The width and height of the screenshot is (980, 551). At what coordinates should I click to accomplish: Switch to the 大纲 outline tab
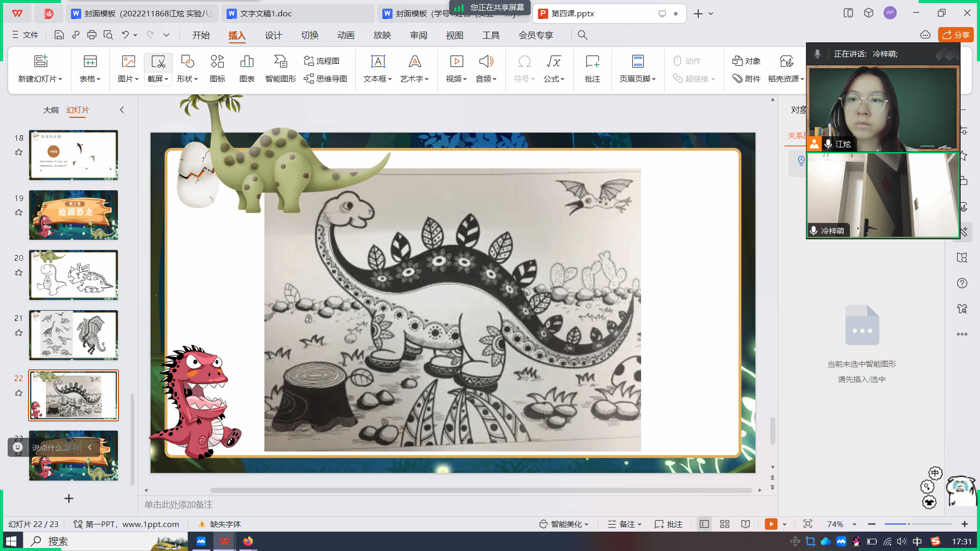click(51, 110)
